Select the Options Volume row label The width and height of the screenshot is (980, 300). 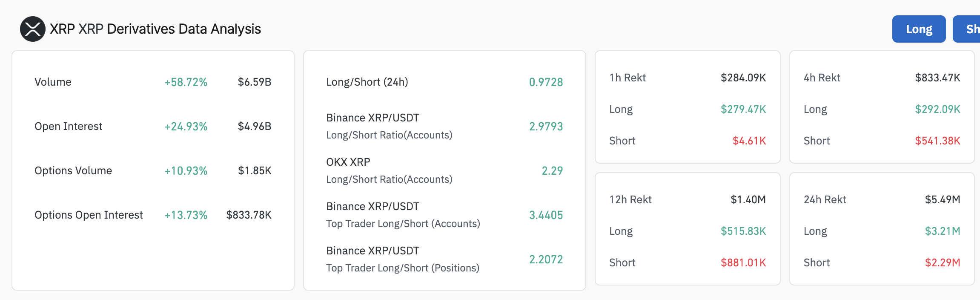[73, 171]
